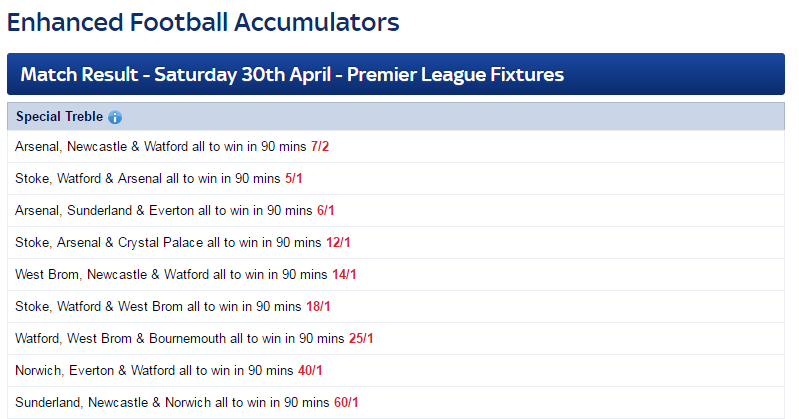Image resolution: width=799 pixels, height=419 pixels.
Task: Select the 5/1 odds for Stoke, Watford & Arsenal
Action: click(294, 179)
